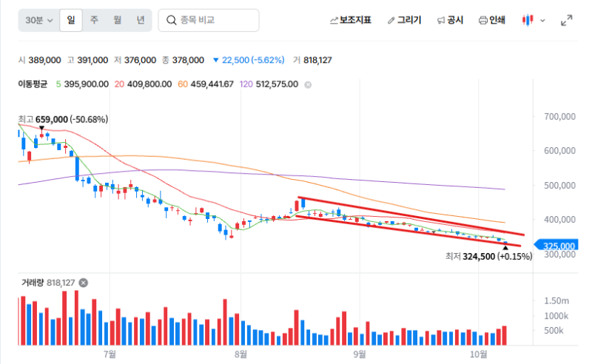
Task: Click the 최저 324,500 low marker
Action: click(488, 257)
